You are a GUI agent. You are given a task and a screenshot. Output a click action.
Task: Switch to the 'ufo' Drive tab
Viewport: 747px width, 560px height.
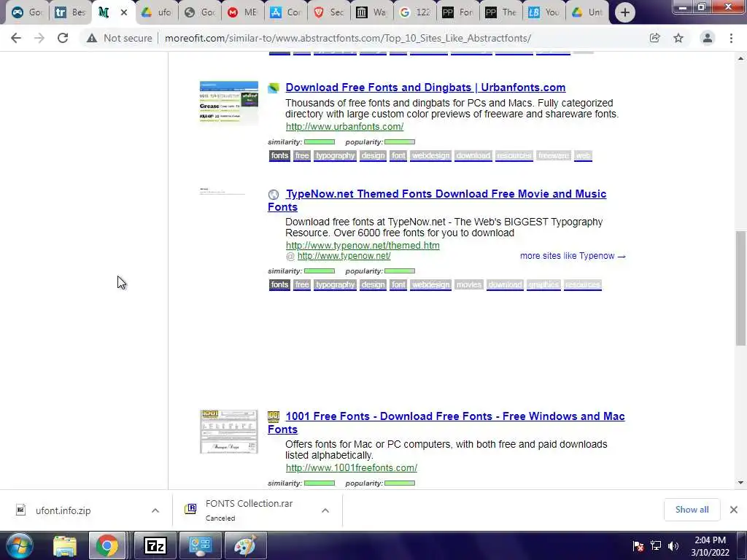(x=156, y=12)
